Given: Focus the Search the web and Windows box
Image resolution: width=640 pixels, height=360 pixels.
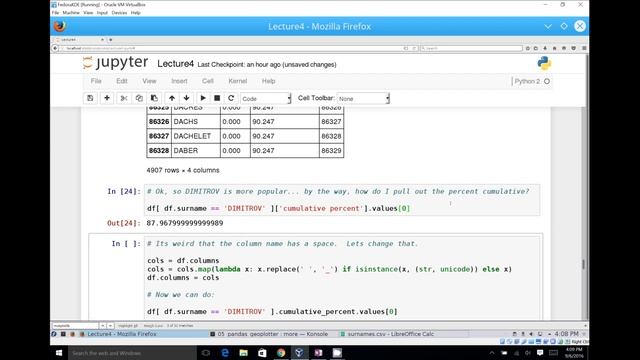Looking at the screenshot, I should pos(132,353).
